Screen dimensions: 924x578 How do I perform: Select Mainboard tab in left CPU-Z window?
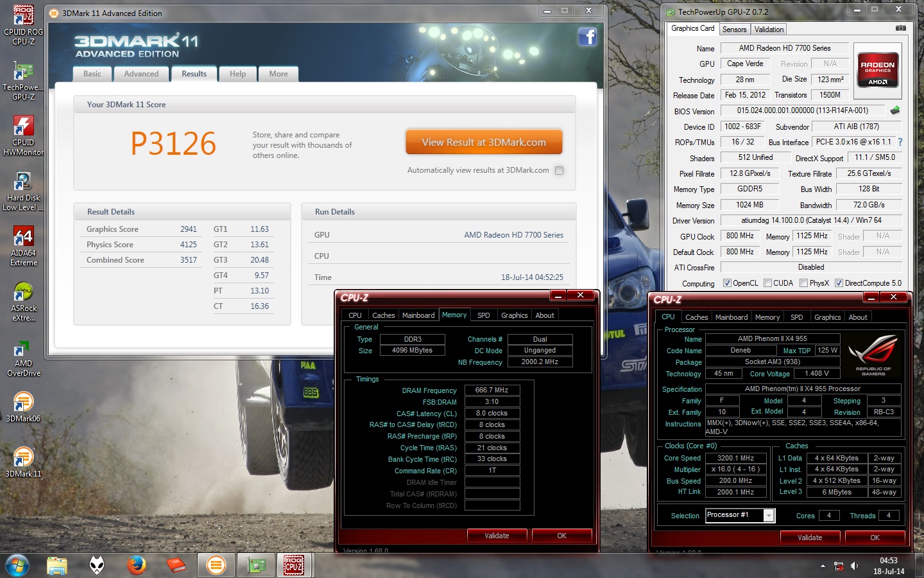(418, 315)
